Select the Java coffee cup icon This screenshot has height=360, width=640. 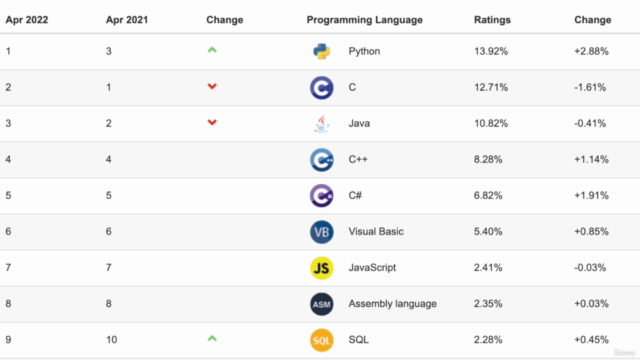pos(322,123)
